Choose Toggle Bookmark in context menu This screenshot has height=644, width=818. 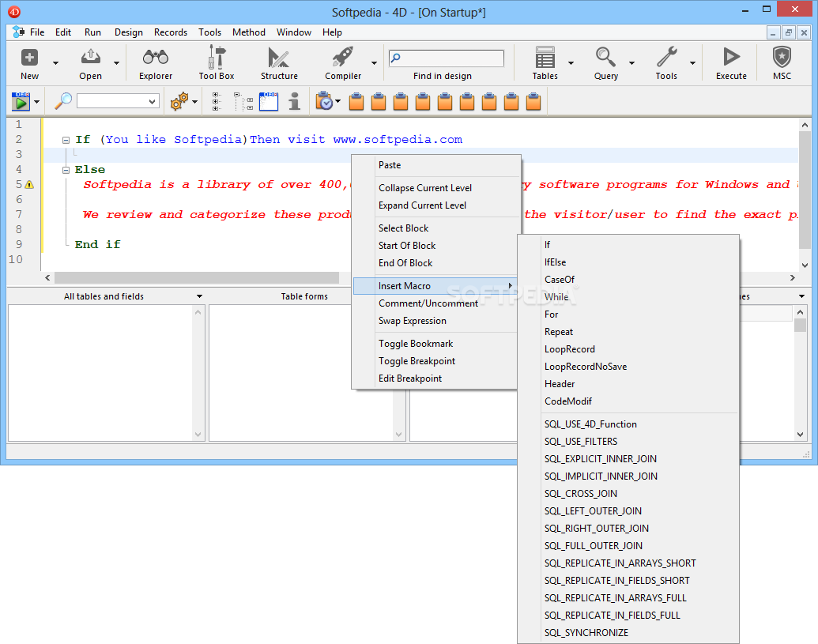436,344
